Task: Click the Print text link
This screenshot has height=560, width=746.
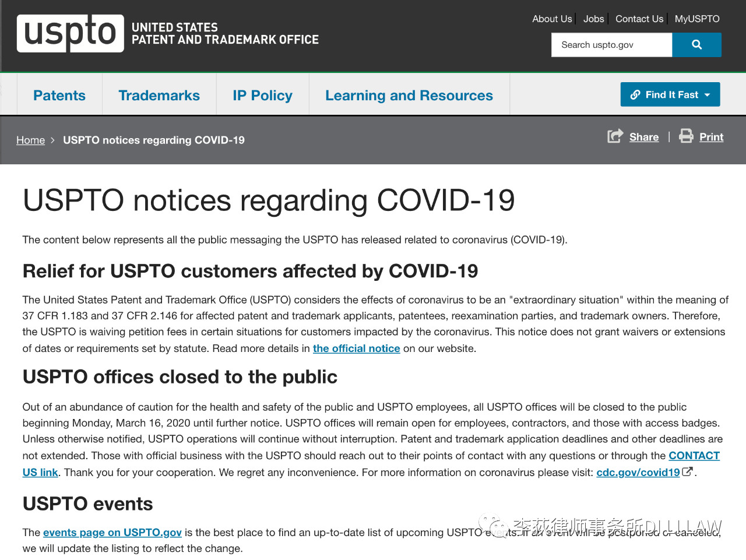Action: (712, 137)
